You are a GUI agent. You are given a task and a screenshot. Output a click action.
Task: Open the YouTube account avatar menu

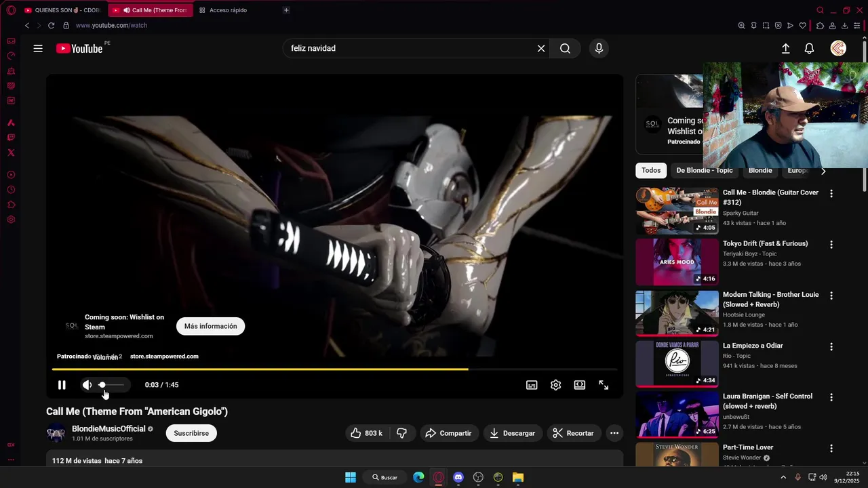tap(838, 48)
